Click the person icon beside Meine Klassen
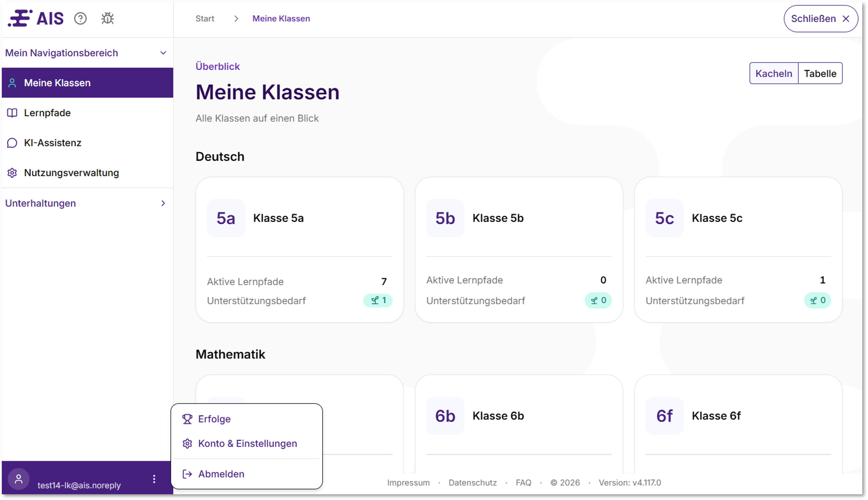 (x=12, y=83)
